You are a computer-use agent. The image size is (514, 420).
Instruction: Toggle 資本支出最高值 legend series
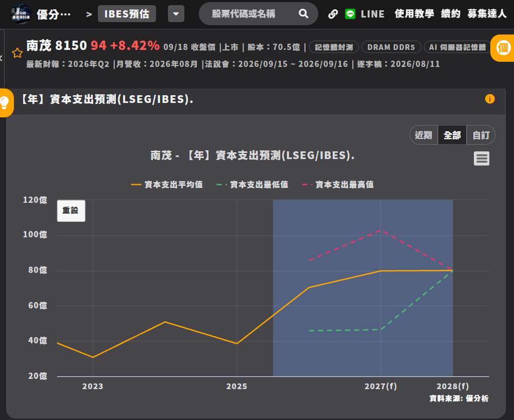[338, 185]
